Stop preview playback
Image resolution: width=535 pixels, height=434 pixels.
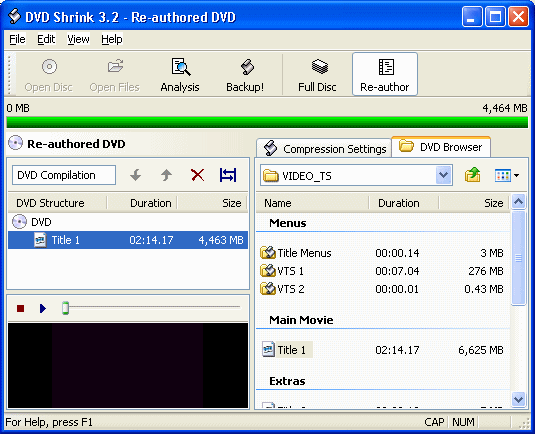coord(20,308)
